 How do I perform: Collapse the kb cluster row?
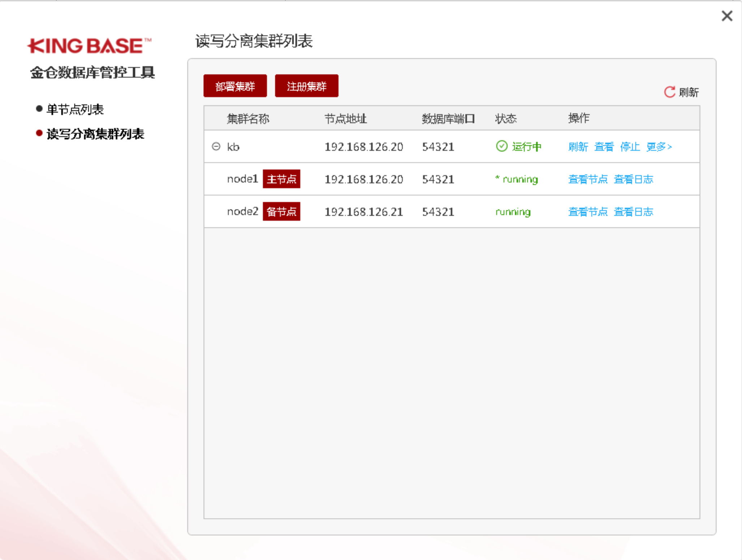216,146
